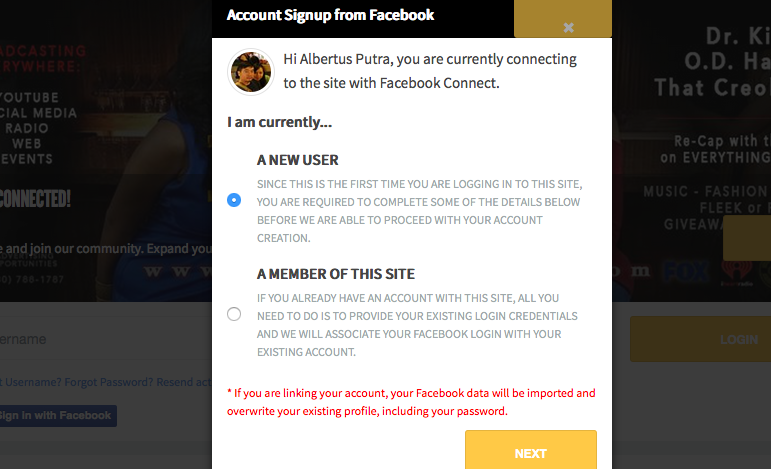Image resolution: width=771 pixels, height=469 pixels.
Task: Click the first-time login description text
Action: pyautogui.click(x=419, y=211)
